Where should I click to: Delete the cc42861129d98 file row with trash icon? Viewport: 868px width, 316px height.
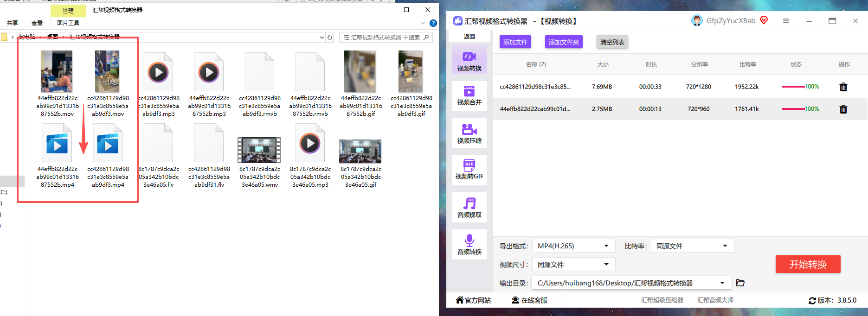[x=843, y=87]
